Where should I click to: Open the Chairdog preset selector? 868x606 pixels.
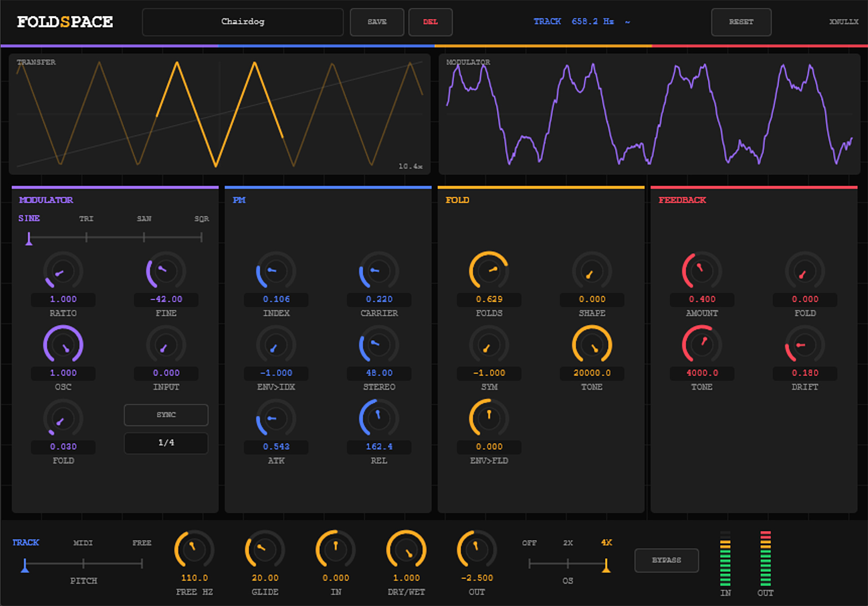[243, 22]
